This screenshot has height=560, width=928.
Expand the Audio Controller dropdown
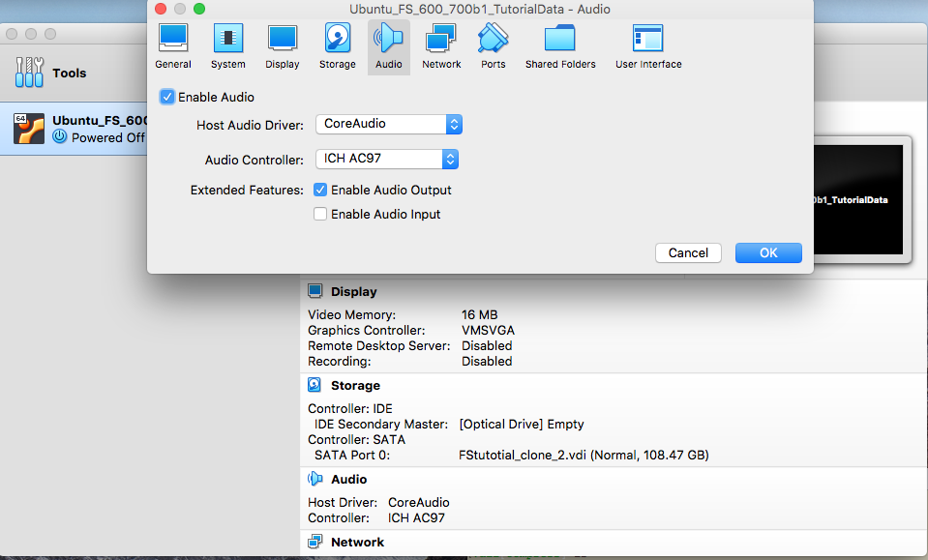click(386, 159)
